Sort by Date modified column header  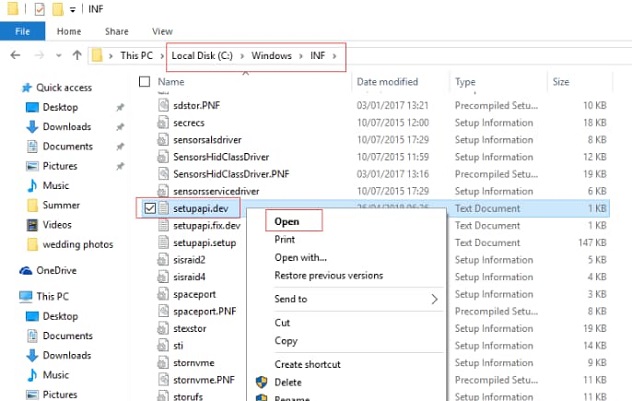(x=387, y=82)
